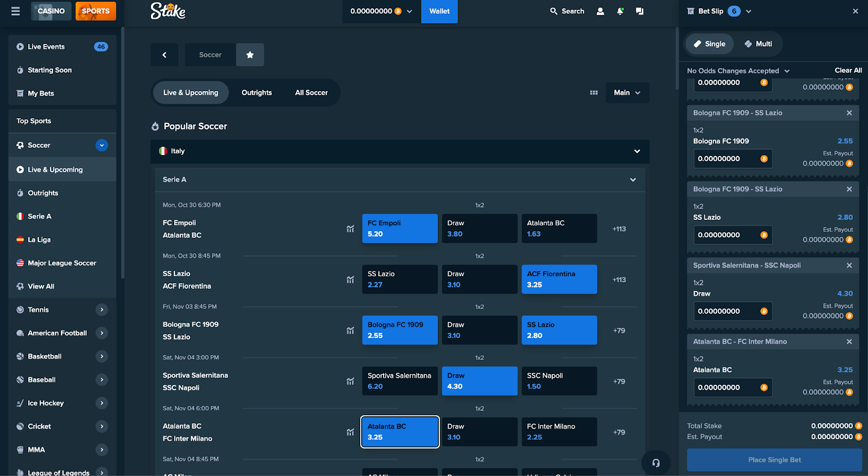Go back with the arrow button
The height and width of the screenshot is (476, 868).
pos(164,55)
